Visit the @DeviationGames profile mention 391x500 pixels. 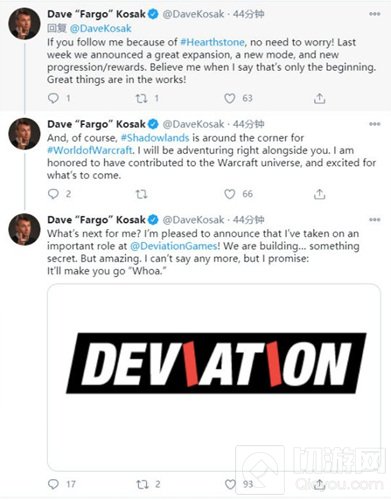174,246
